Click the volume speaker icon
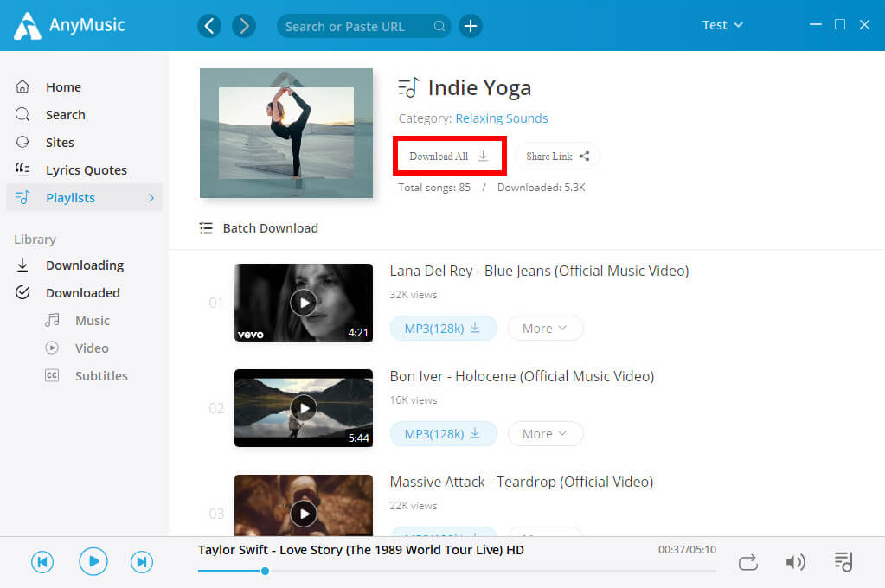 point(795,562)
